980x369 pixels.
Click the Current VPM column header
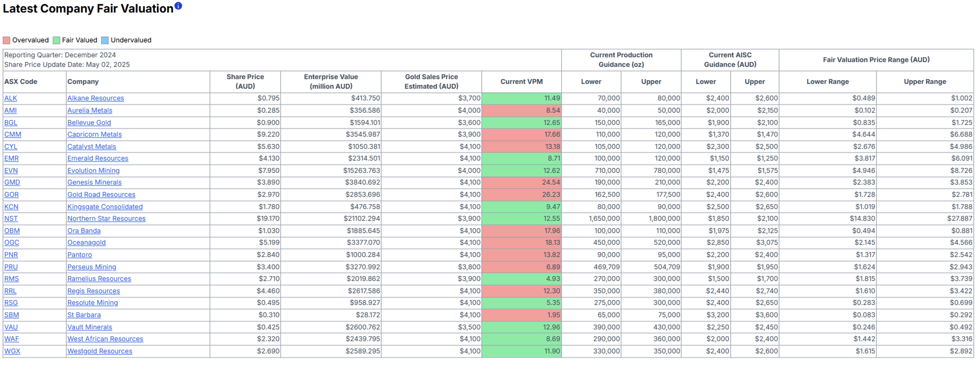pos(521,82)
